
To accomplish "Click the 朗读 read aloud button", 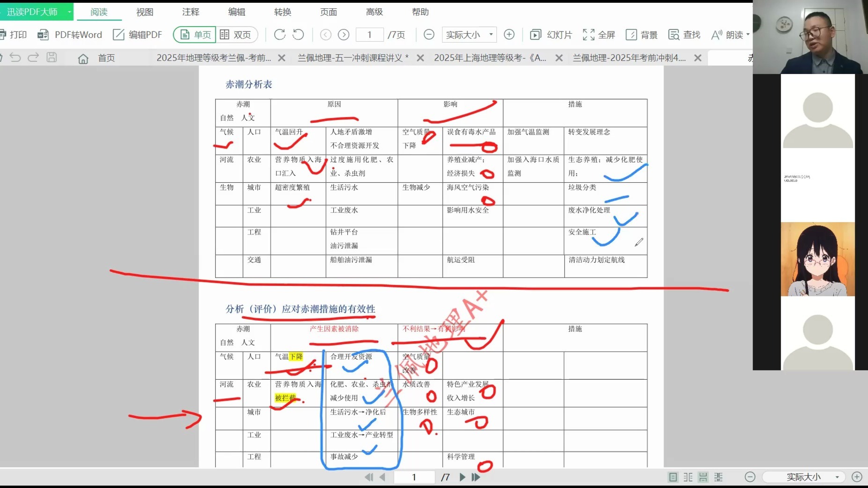I will [x=727, y=35].
